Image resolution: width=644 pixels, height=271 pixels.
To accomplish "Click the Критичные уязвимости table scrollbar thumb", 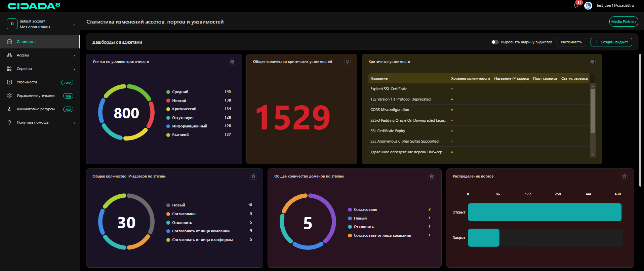I will coord(593,111).
